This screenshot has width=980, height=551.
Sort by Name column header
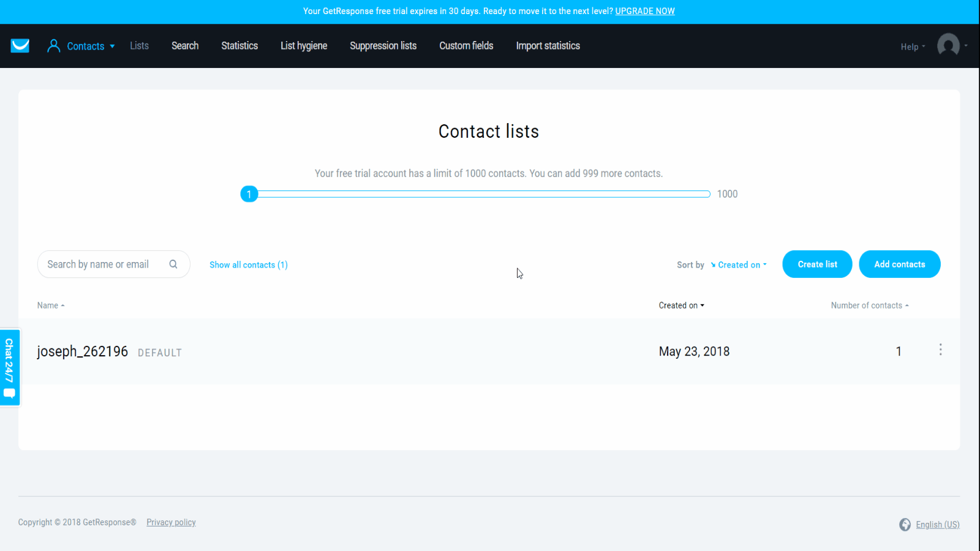coord(51,305)
